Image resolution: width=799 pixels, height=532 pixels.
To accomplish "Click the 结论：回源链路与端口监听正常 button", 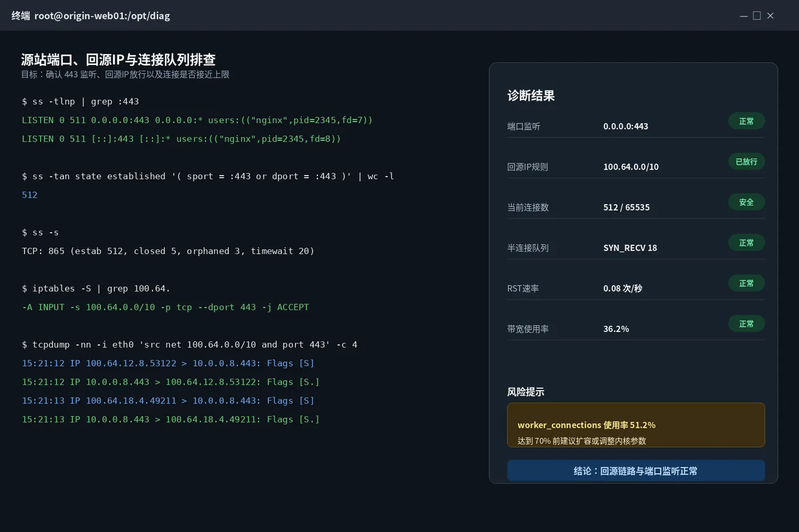I will click(x=636, y=470).
